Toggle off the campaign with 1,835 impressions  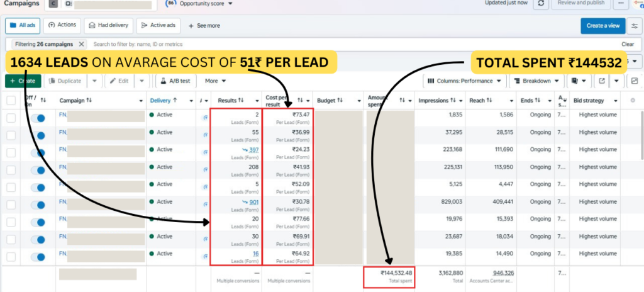pyautogui.click(x=38, y=118)
